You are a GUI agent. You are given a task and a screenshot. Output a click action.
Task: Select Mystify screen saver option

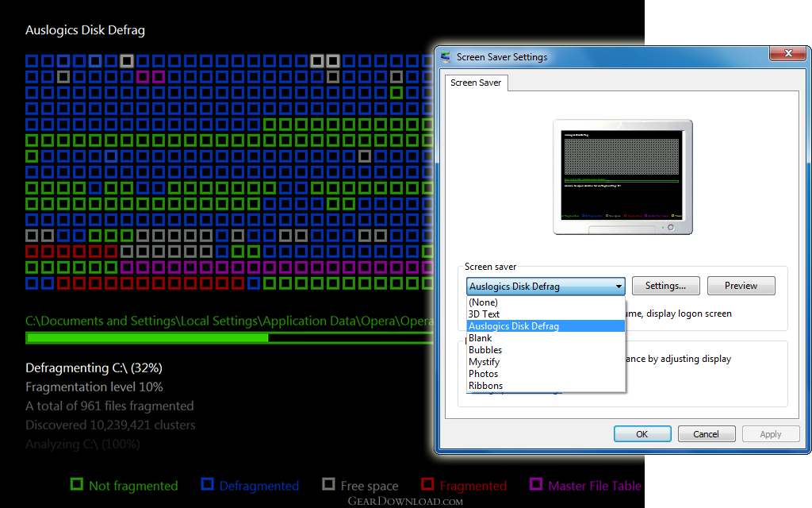click(546, 362)
